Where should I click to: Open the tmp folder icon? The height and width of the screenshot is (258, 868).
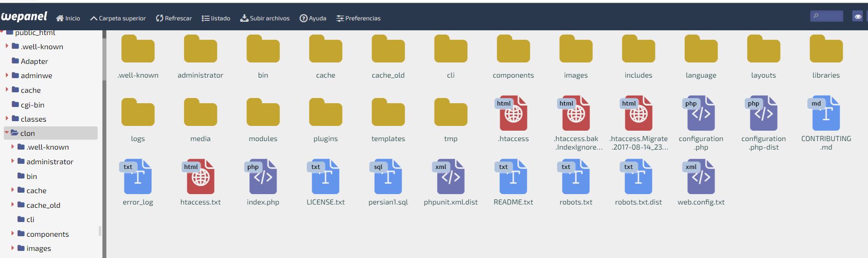[451, 112]
